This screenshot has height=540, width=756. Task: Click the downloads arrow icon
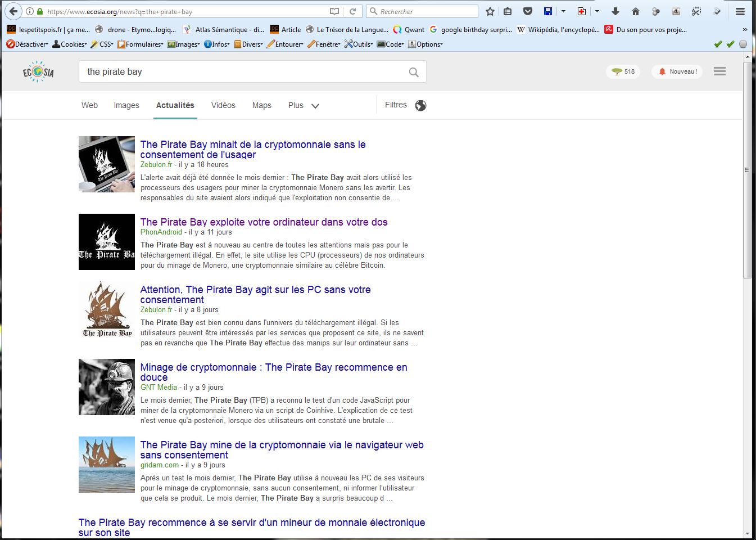click(615, 11)
